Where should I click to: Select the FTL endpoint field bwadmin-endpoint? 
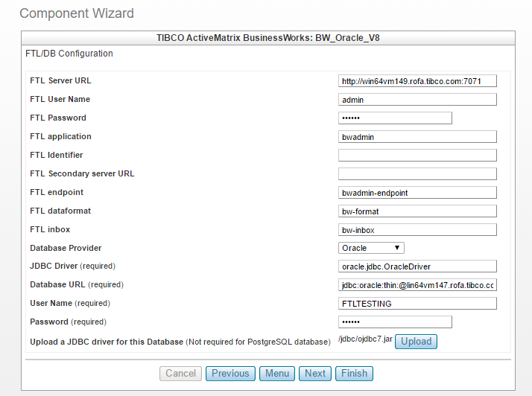[417, 193]
